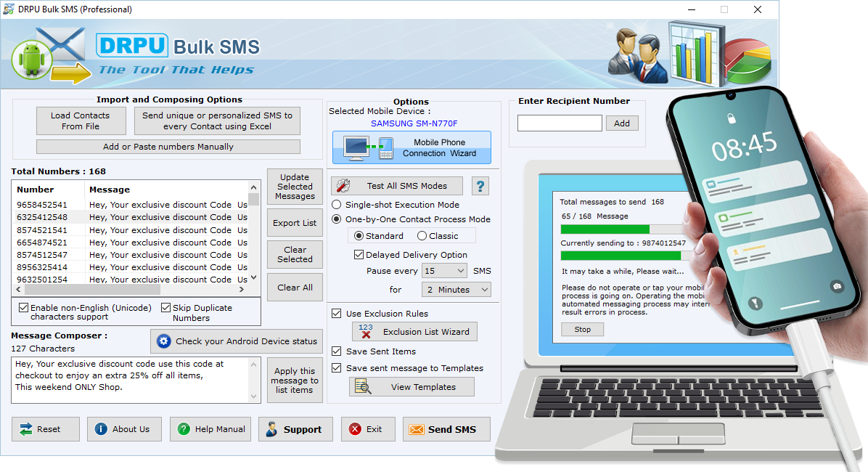Click the Clear Selected button
The image size is (868, 472).
point(295,254)
